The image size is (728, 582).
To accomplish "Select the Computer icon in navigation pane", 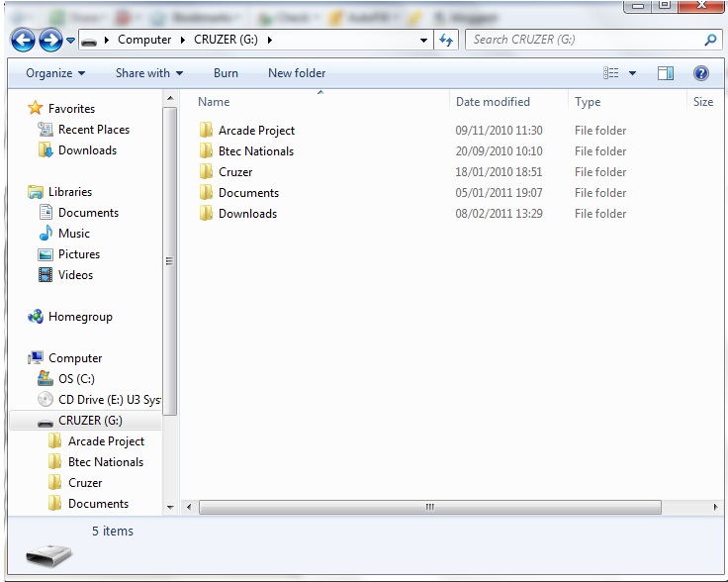I will coord(36,358).
